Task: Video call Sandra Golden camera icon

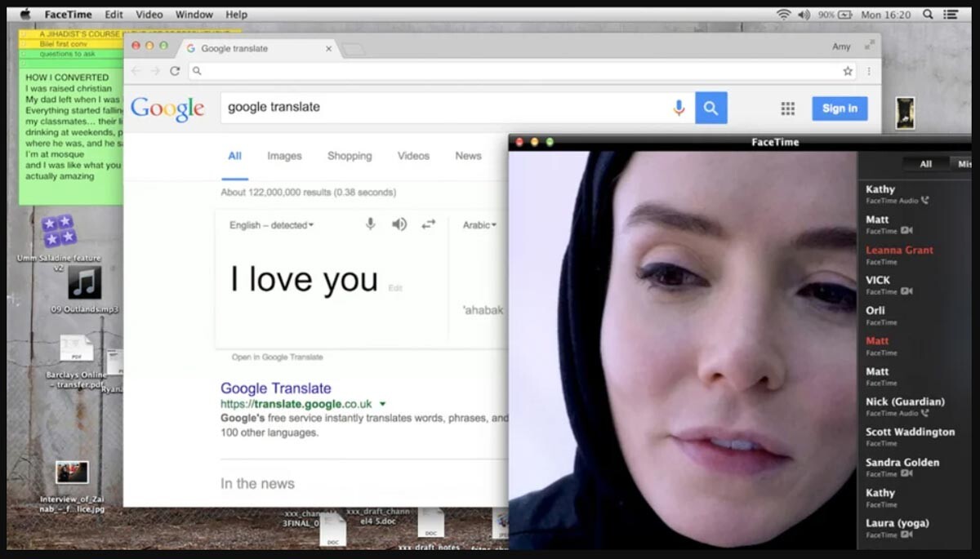Action: pyautogui.click(x=906, y=473)
